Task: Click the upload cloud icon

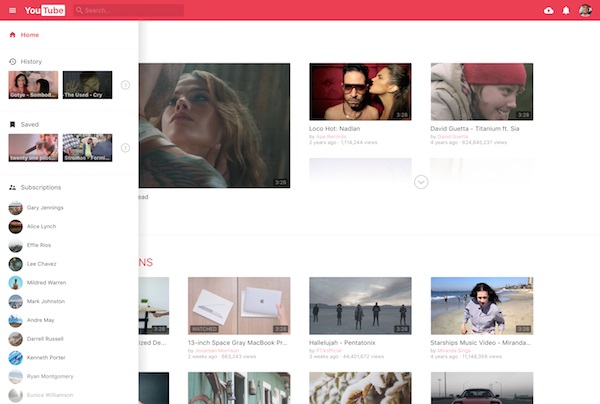Action: [x=548, y=10]
